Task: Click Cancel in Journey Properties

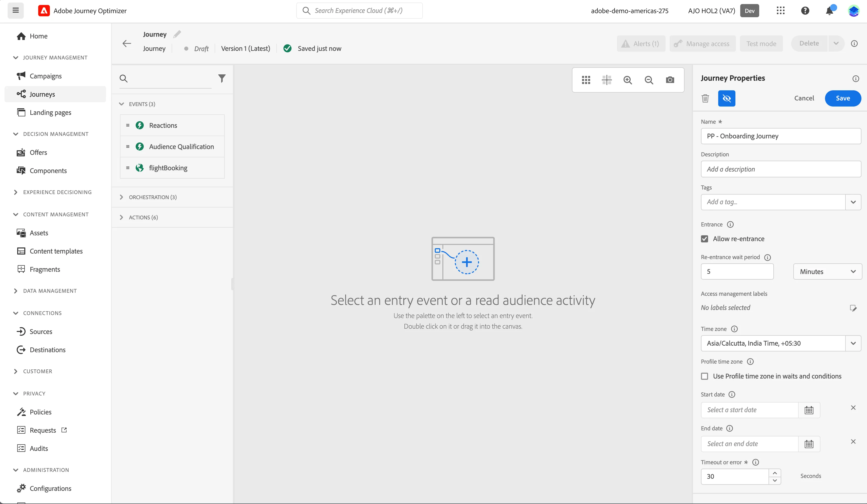Action: click(804, 98)
